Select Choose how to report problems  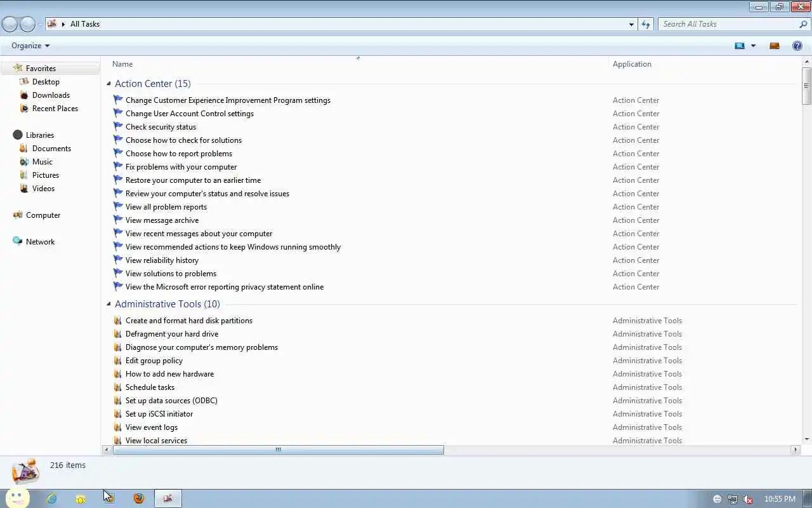[179, 153]
